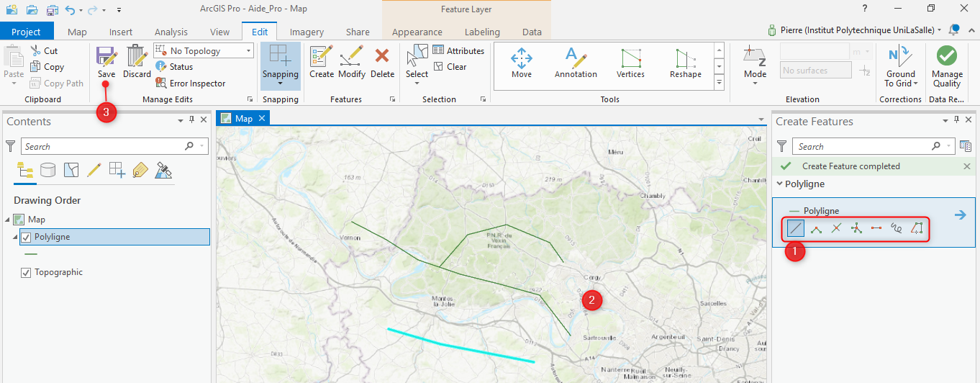The width and height of the screenshot is (980, 383).
Task: Uncheck the Topographic layer visibility checkbox
Action: pos(27,272)
